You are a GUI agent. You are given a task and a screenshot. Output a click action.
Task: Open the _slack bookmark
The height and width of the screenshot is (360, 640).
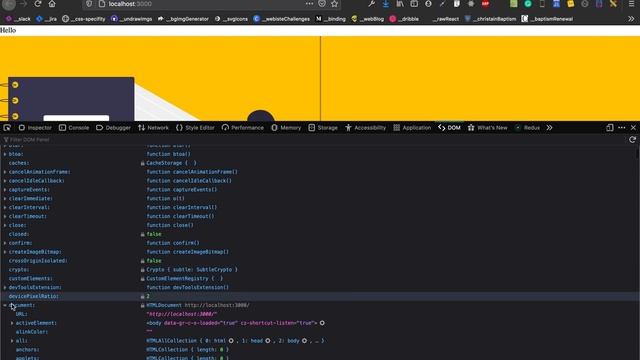(x=18, y=19)
